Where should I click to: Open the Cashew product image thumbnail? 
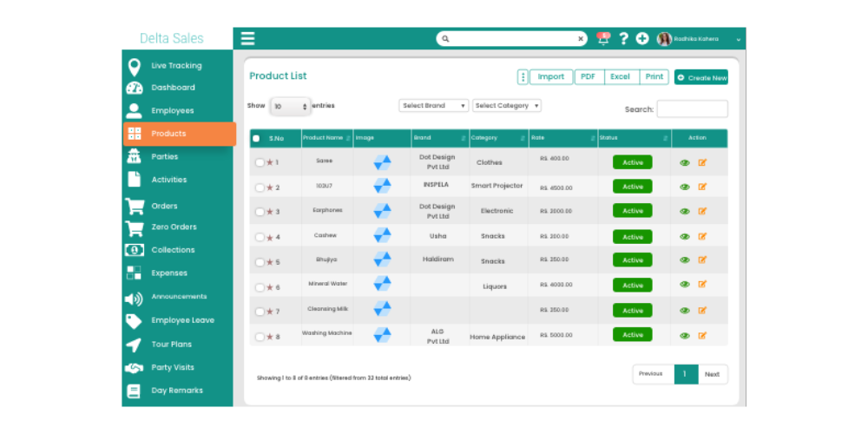382,235
